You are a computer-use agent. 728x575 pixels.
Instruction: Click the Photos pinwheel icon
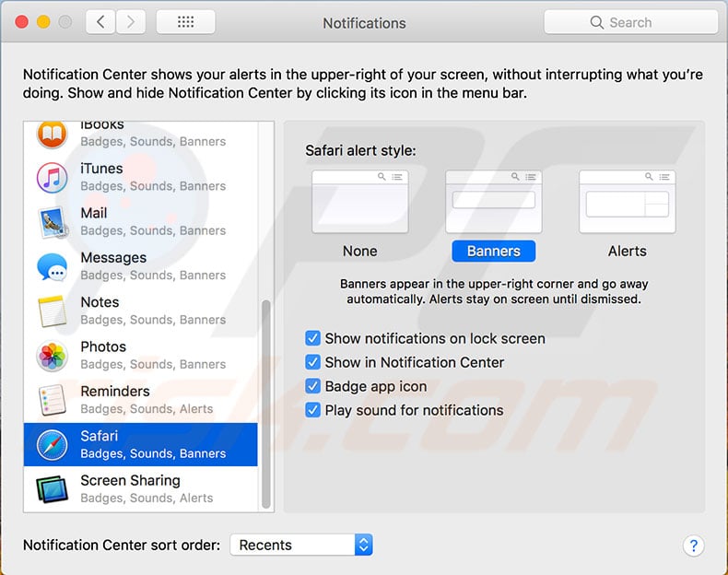52,356
